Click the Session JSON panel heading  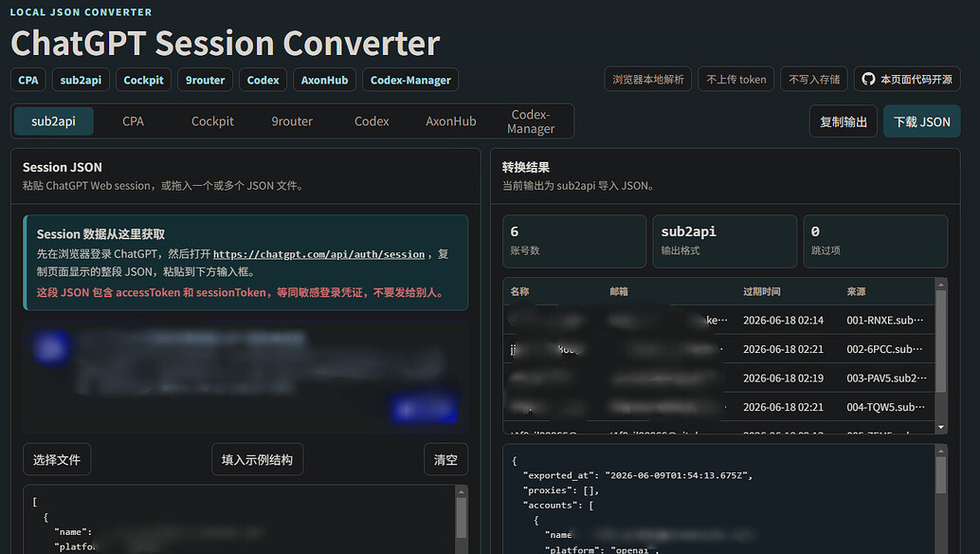pyautogui.click(x=63, y=167)
